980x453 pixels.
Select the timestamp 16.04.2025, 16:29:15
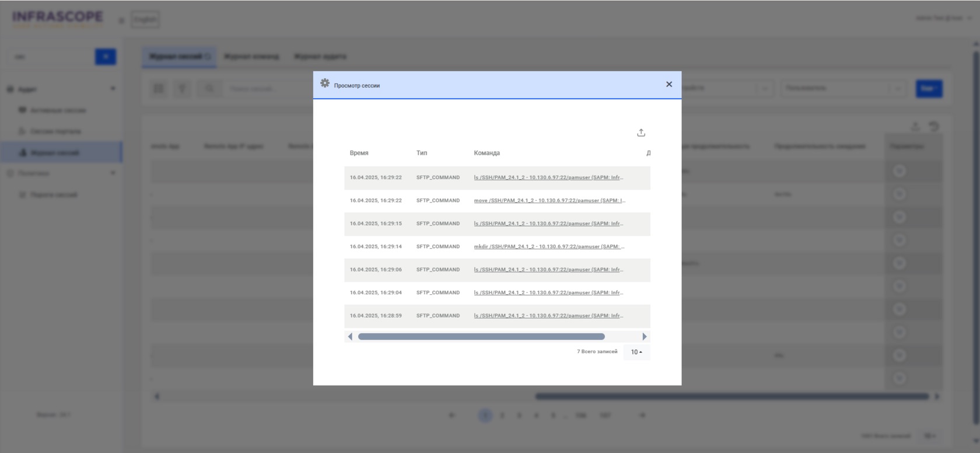(x=376, y=224)
